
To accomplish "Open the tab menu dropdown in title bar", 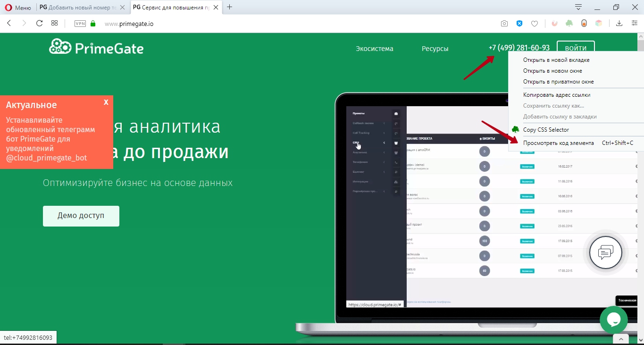I will 578,7.
